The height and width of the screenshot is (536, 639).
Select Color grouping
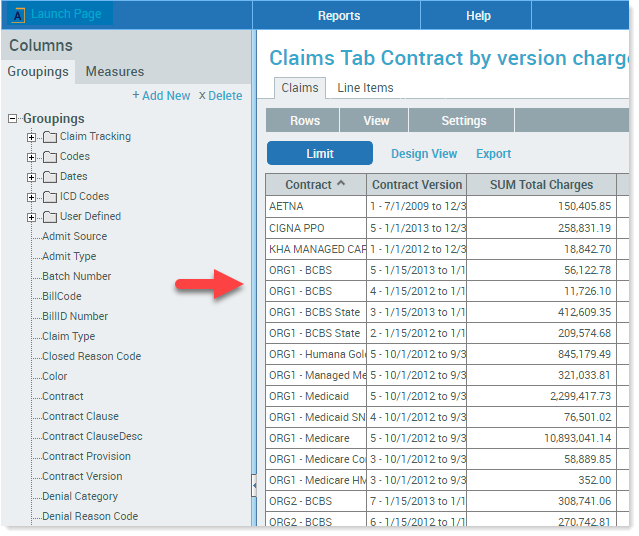[55, 376]
